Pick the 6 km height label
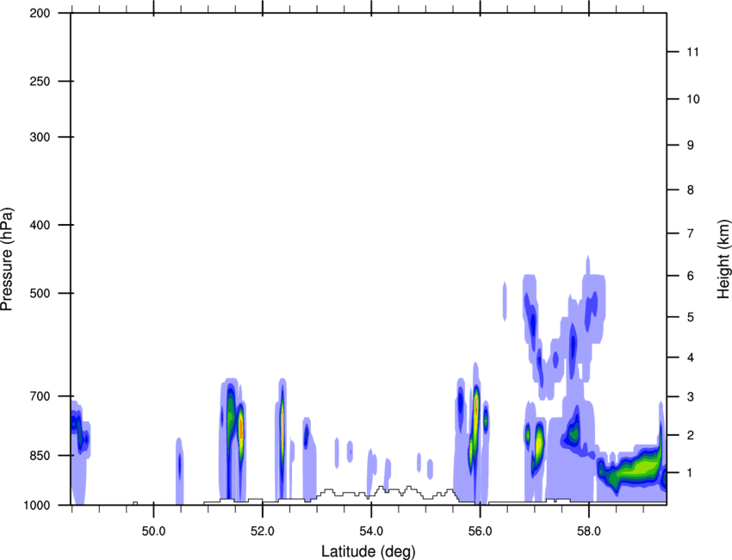This screenshot has height=560, width=732. (x=691, y=276)
